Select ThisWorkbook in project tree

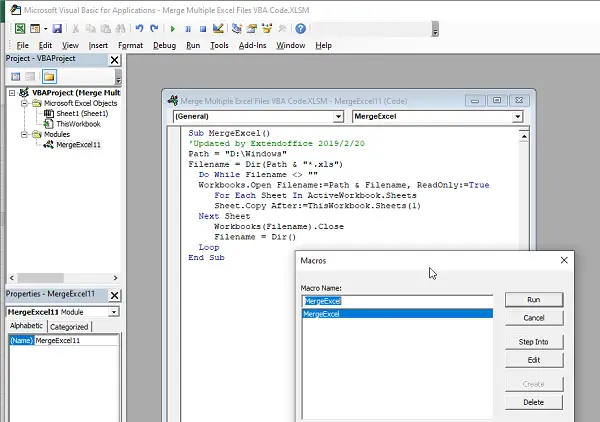point(78,123)
